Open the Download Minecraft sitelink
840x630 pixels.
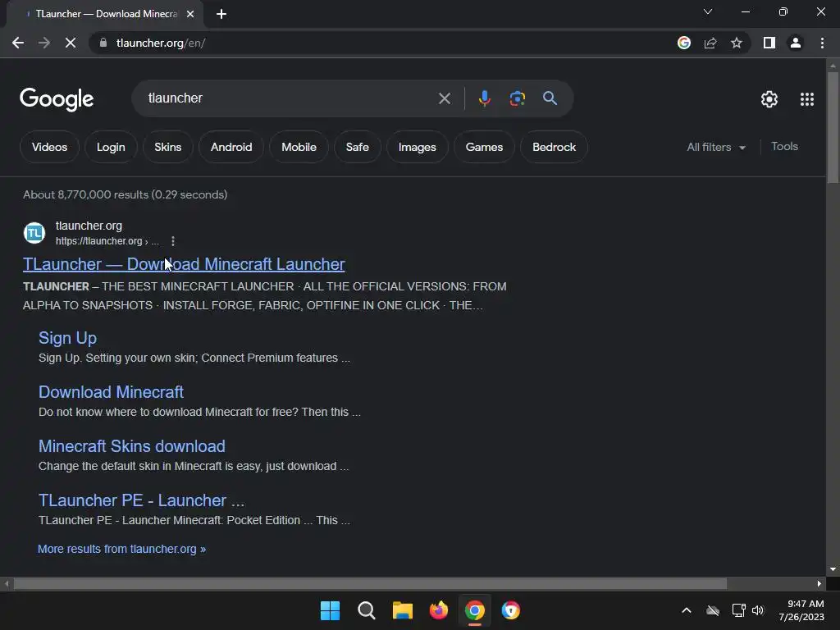pyautogui.click(x=111, y=392)
